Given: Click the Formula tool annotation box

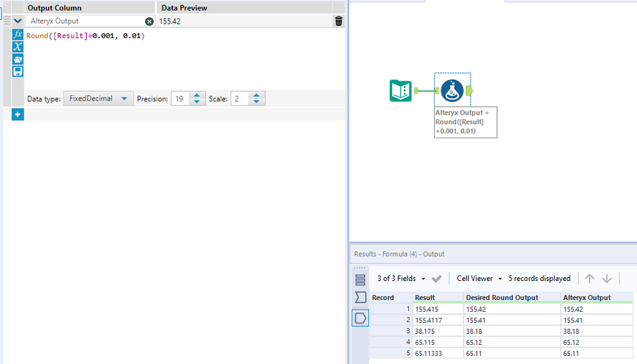Looking at the screenshot, I should [466, 122].
